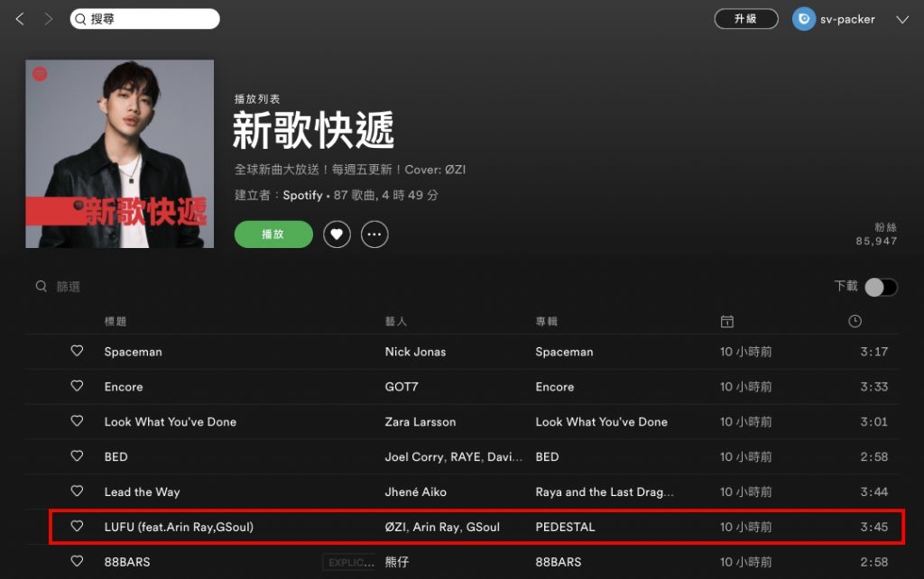Click the filter magnifier icon
This screenshot has height=579, width=924.
[42, 286]
